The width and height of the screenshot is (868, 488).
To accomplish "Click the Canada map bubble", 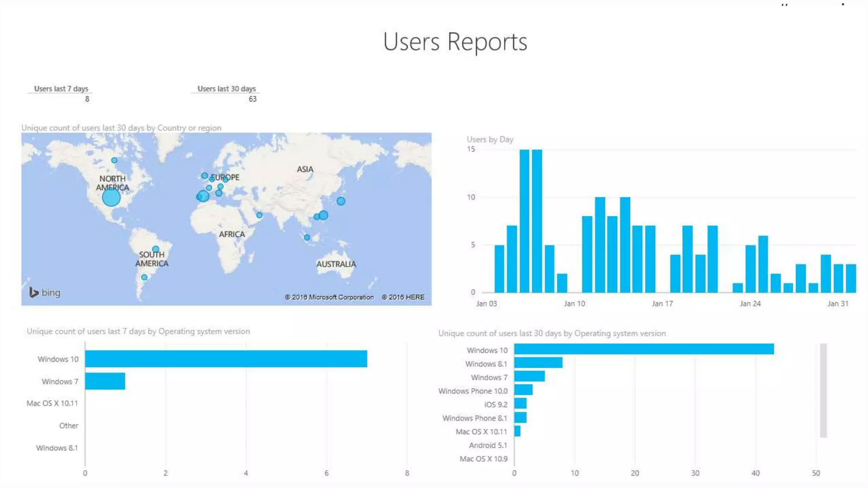I will tap(114, 160).
